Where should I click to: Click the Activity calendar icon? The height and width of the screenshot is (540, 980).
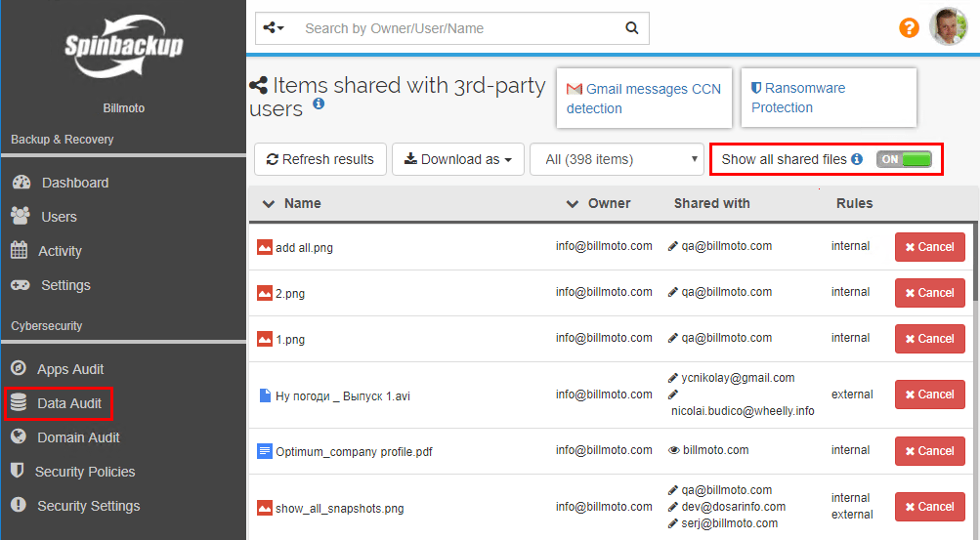[x=19, y=250]
